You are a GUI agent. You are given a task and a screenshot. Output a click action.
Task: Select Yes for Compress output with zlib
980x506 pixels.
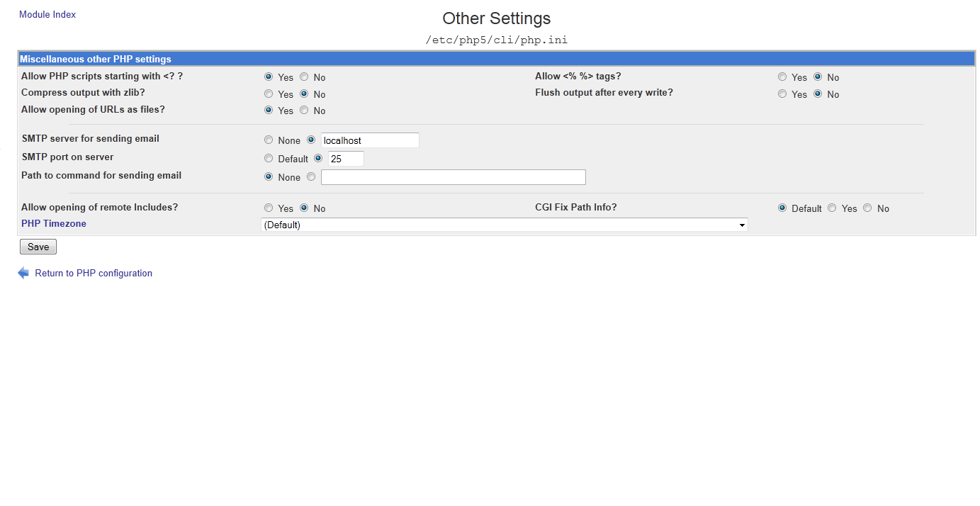click(x=269, y=94)
